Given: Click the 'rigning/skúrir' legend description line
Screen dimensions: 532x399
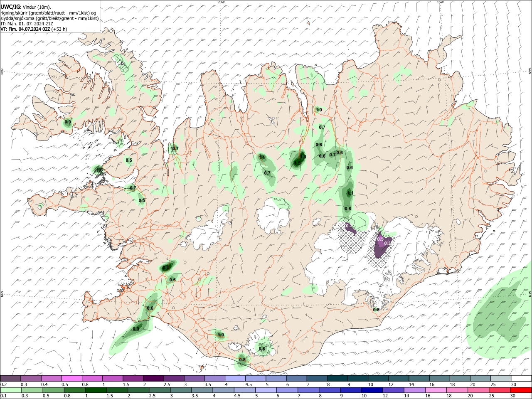Looking at the screenshot, I should (49, 13).
